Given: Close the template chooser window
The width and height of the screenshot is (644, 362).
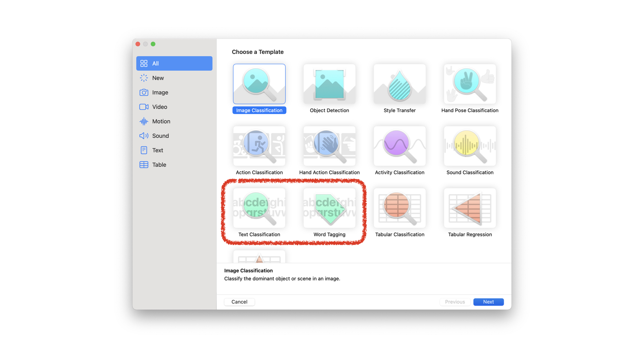Looking at the screenshot, I should coord(138,44).
